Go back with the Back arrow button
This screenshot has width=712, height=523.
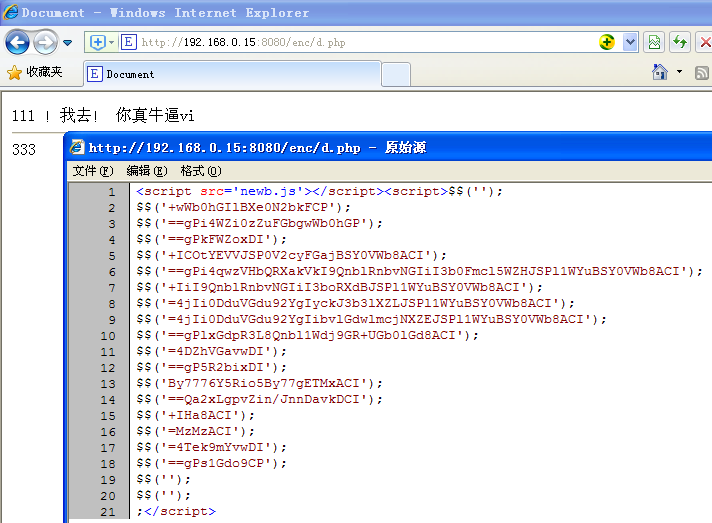point(17,43)
